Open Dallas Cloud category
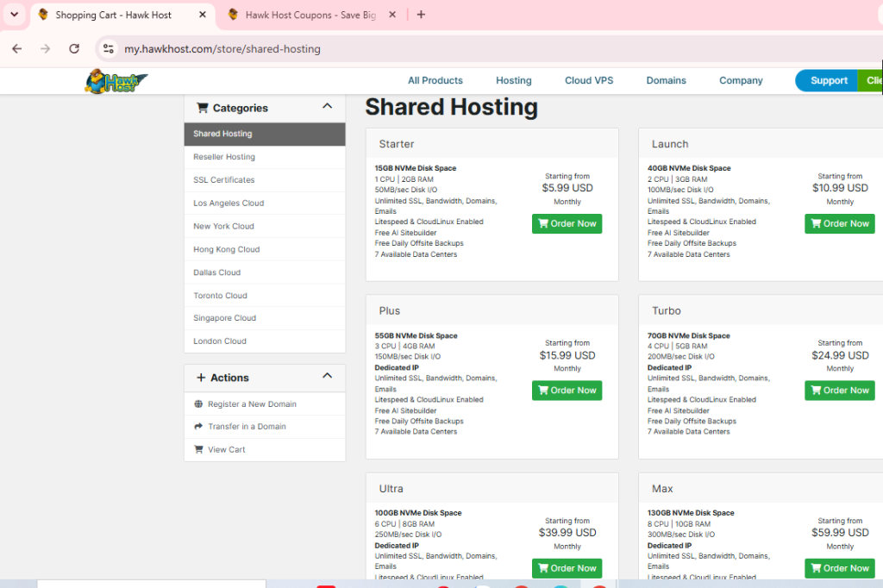The image size is (883, 588). click(x=265, y=272)
